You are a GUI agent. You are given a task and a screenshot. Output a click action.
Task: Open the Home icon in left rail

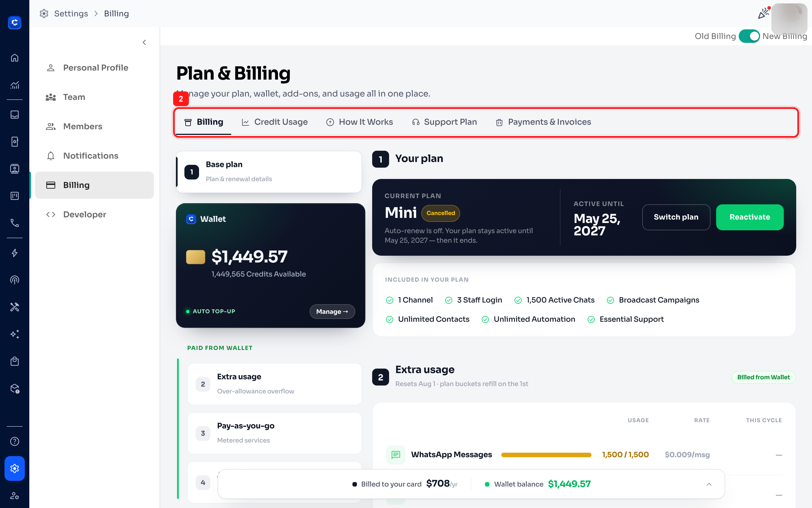14,58
